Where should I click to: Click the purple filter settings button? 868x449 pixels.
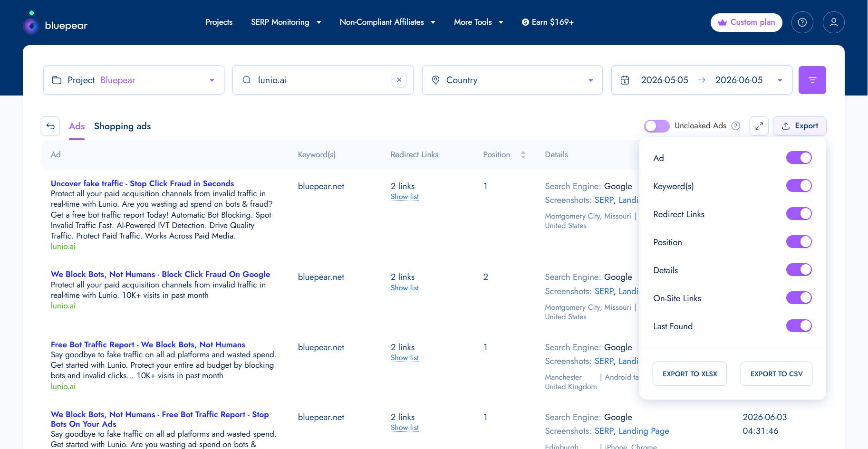812,80
